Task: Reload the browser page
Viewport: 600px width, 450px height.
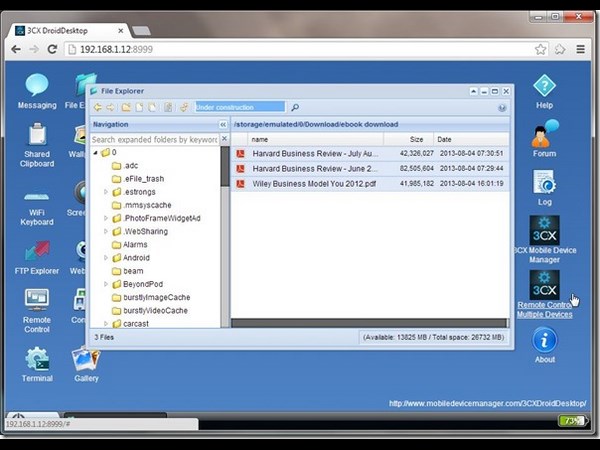Action: 52,49
